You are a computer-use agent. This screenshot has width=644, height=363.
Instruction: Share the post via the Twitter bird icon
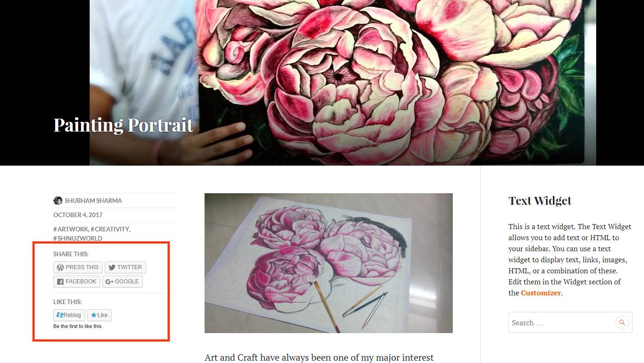pos(112,267)
